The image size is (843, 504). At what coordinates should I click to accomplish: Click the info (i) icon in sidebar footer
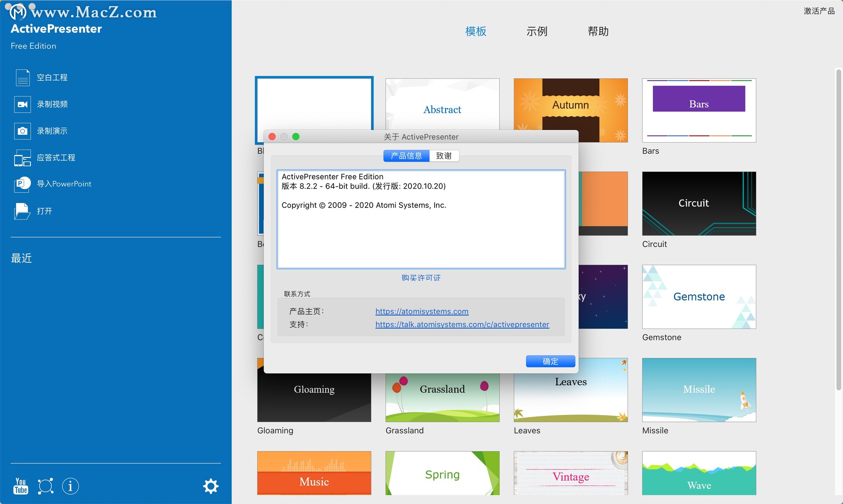coord(70,486)
